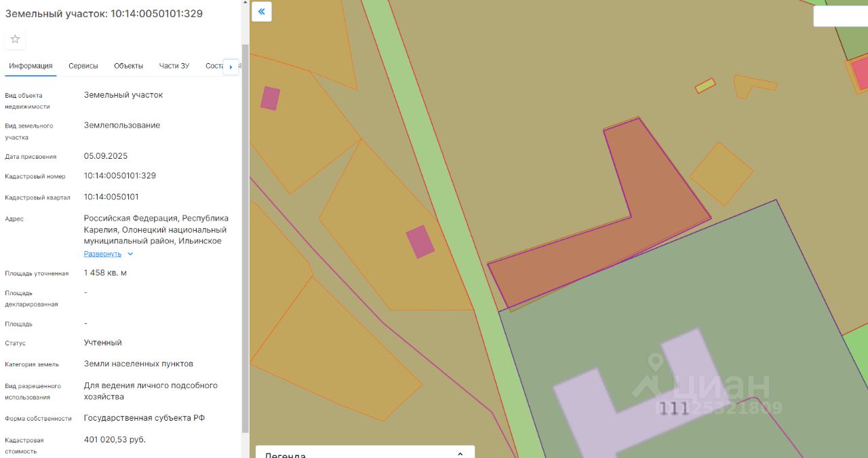Click the search field at map top-right

(840, 16)
